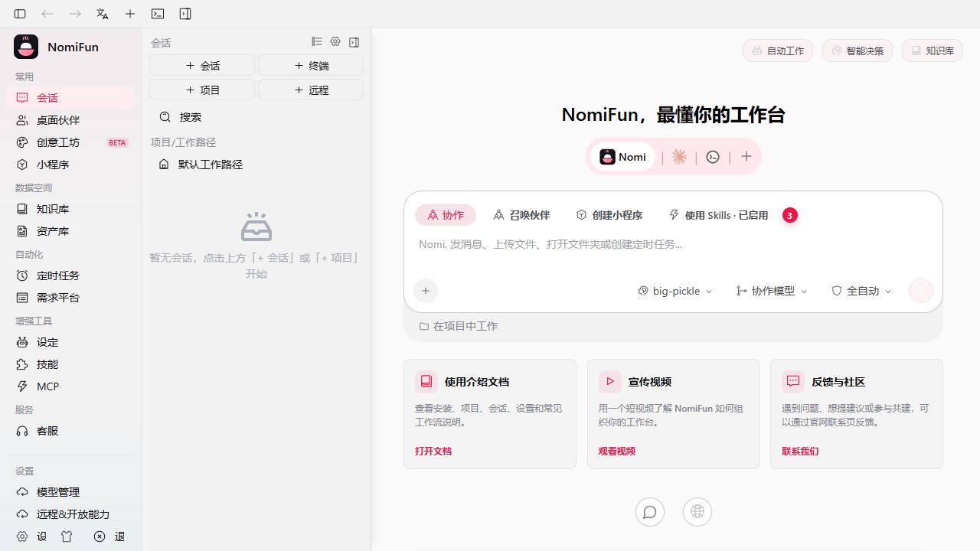This screenshot has height=551, width=980.
Task: Click the send arrow button
Action: point(921,291)
